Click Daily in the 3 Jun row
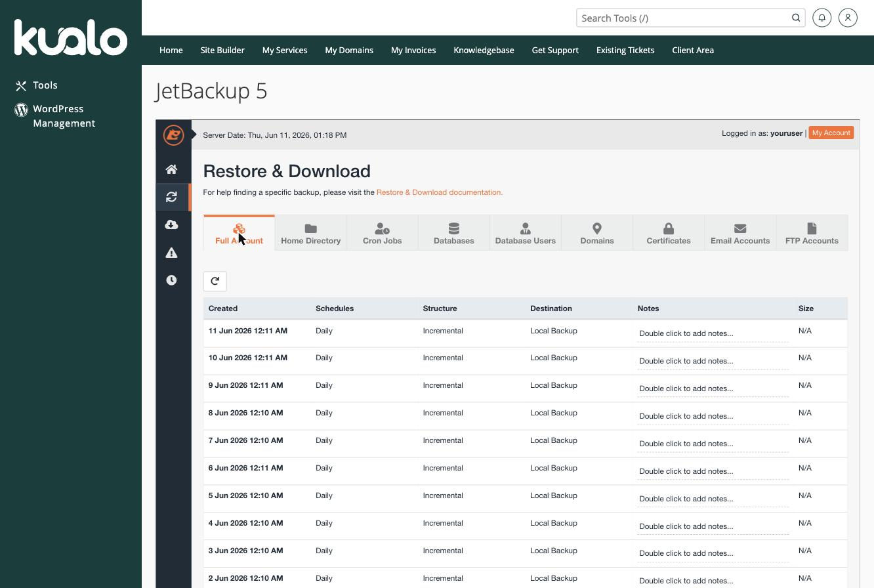 pyautogui.click(x=324, y=551)
